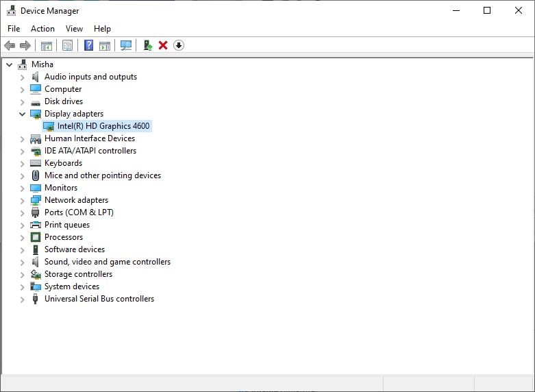The image size is (535, 392).
Task: Click the Display adapters category icon
Action: [x=36, y=114]
